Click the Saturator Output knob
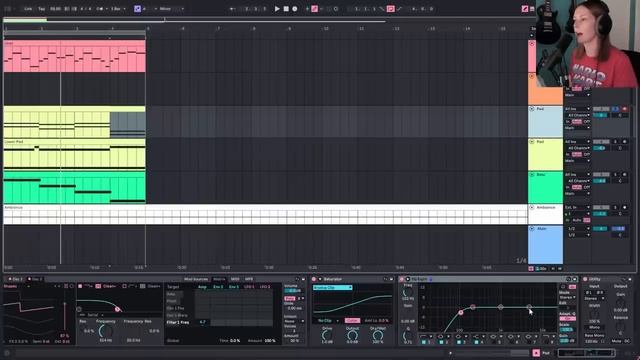The height and width of the screenshot is (360, 640). [352, 335]
